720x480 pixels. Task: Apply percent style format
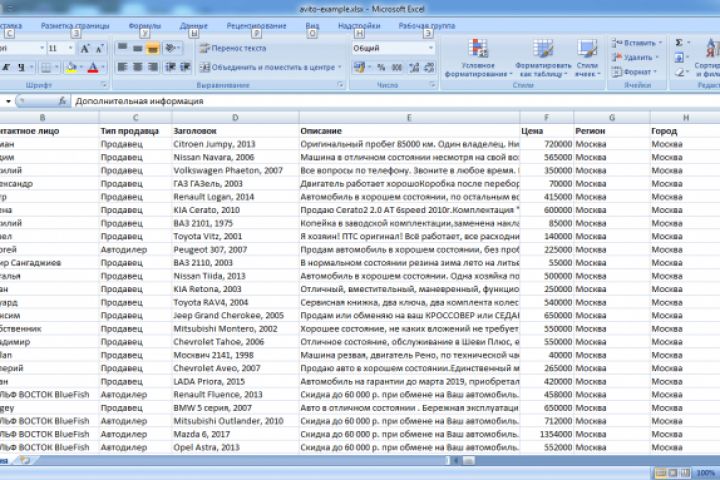coord(381,68)
